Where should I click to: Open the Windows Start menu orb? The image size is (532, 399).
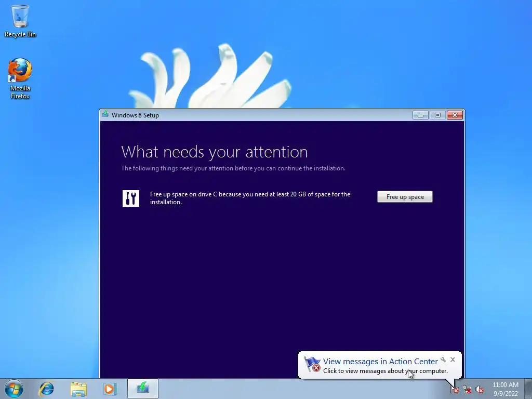pyautogui.click(x=14, y=389)
